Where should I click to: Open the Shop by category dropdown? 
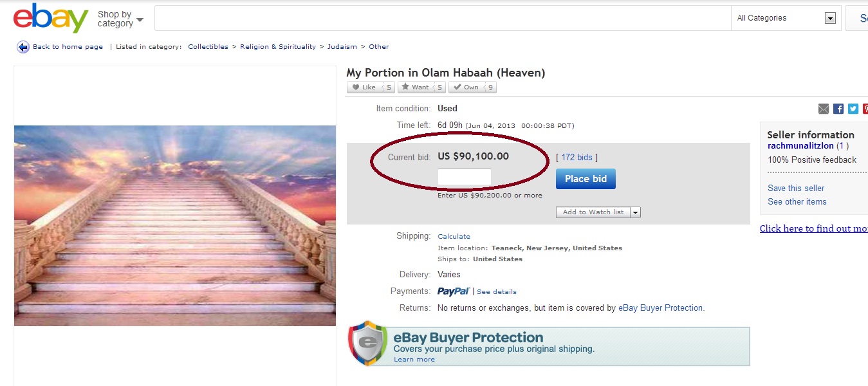pos(120,19)
